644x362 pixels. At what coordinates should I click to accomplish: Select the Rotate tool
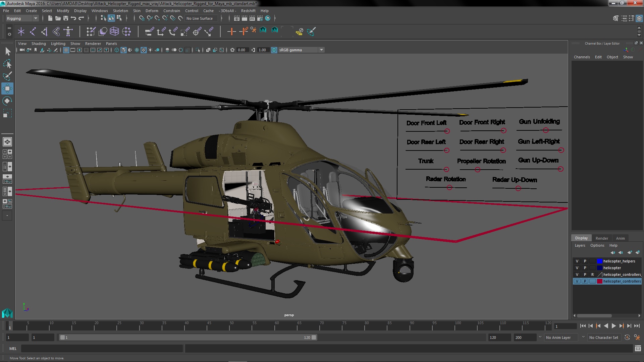[x=7, y=101]
